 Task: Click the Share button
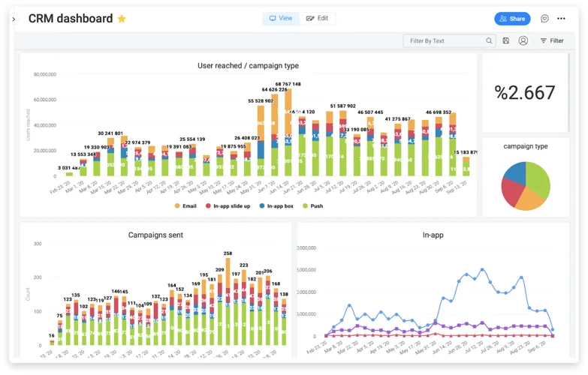pos(511,19)
